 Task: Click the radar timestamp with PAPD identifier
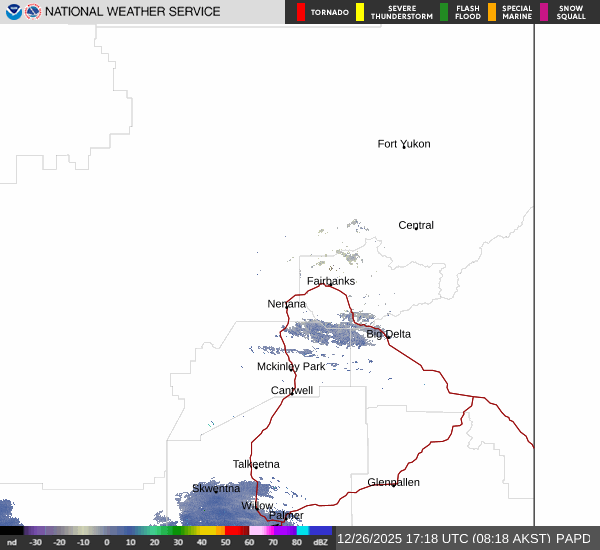coord(464,538)
